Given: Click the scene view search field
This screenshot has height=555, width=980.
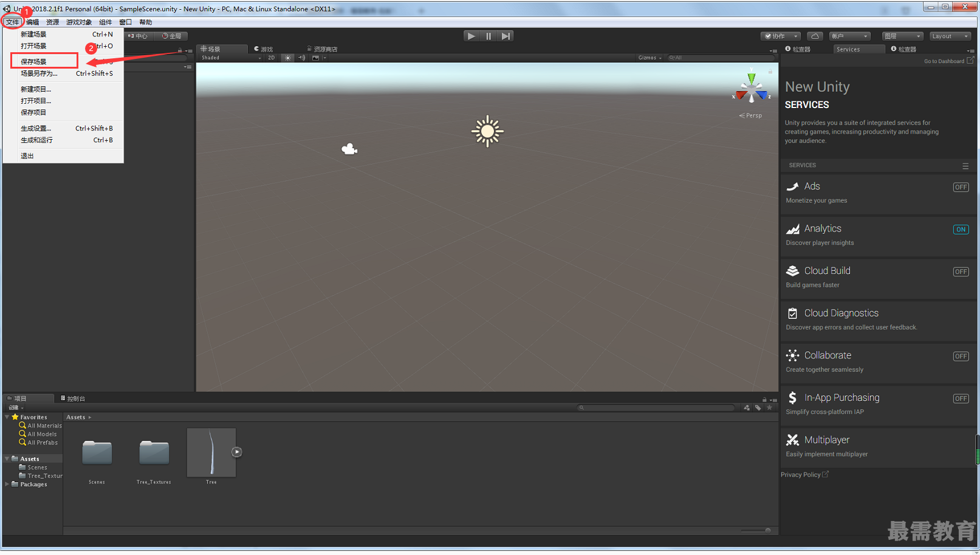Looking at the screenshot, I should (x=721, y=58).
